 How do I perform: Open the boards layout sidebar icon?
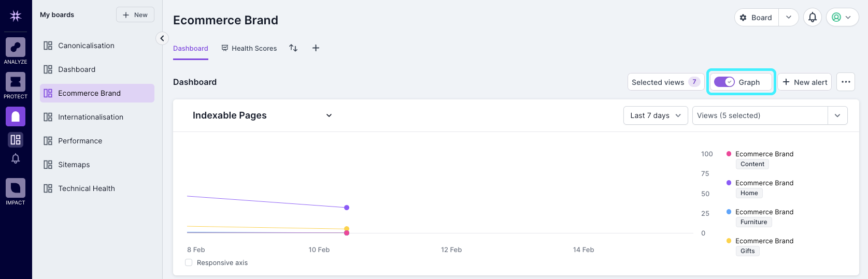[x=16, y=140]
